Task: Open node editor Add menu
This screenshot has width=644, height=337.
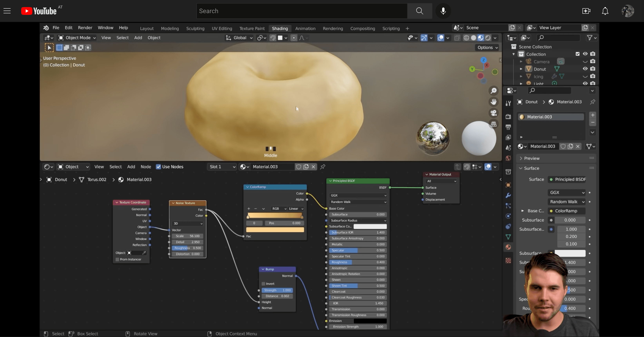Action: [x=131, y=167]
